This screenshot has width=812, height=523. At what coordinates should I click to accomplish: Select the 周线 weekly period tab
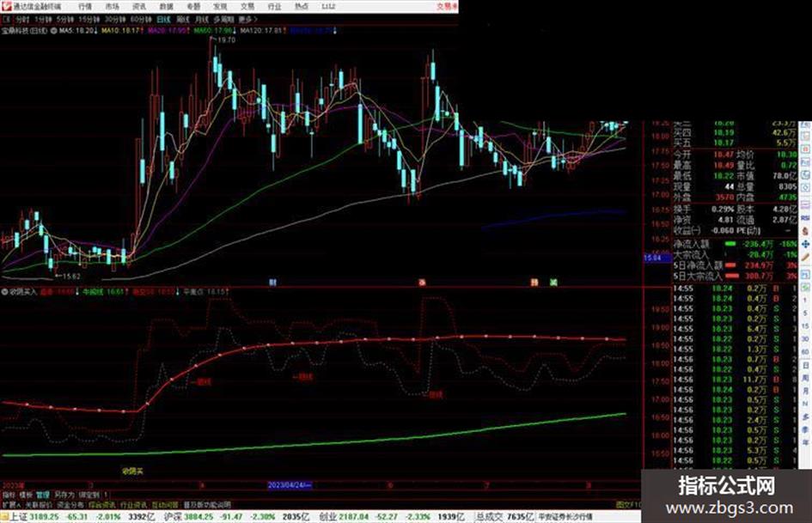[x=183, y=19]
